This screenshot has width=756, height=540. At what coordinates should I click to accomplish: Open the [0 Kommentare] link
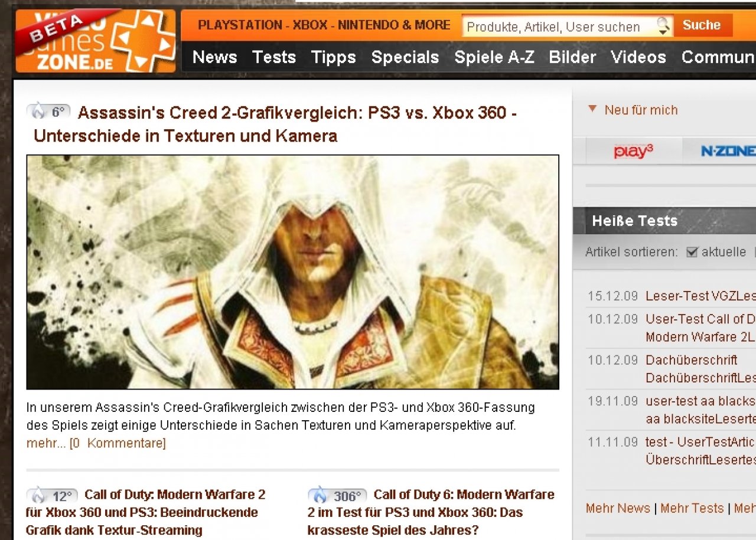[x=118, y=443]
